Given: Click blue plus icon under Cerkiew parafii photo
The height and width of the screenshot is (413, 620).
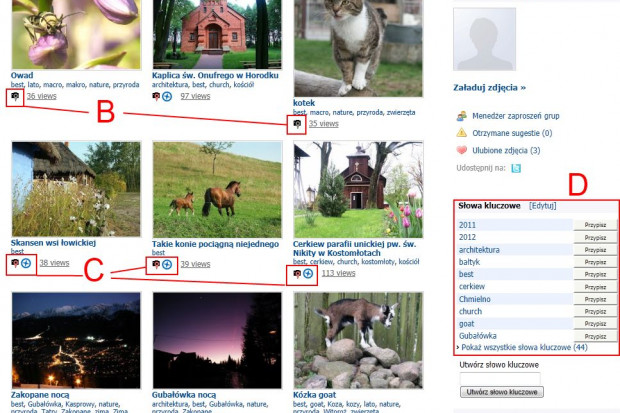Looking at the screenshot, I should pos(308,273).
